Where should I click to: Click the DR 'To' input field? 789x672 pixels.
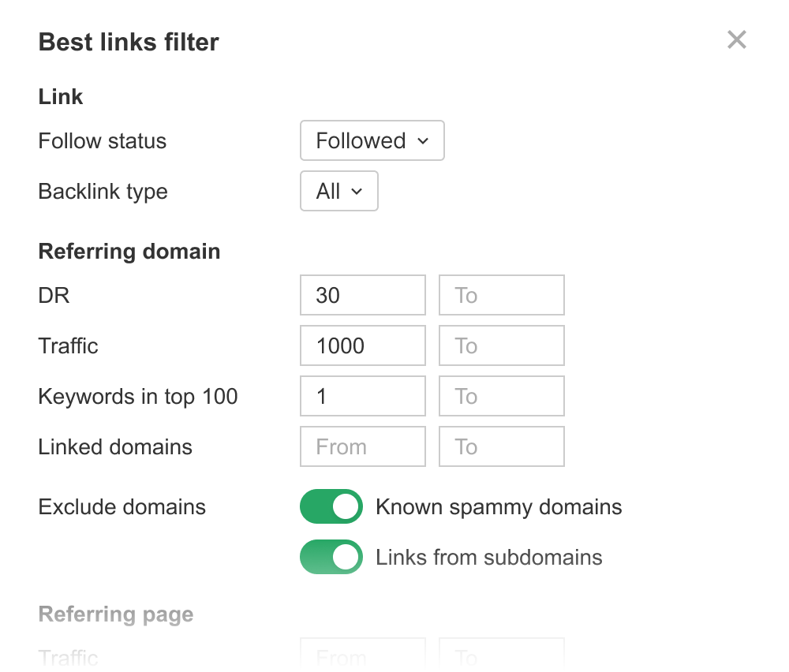pos(501,296)
